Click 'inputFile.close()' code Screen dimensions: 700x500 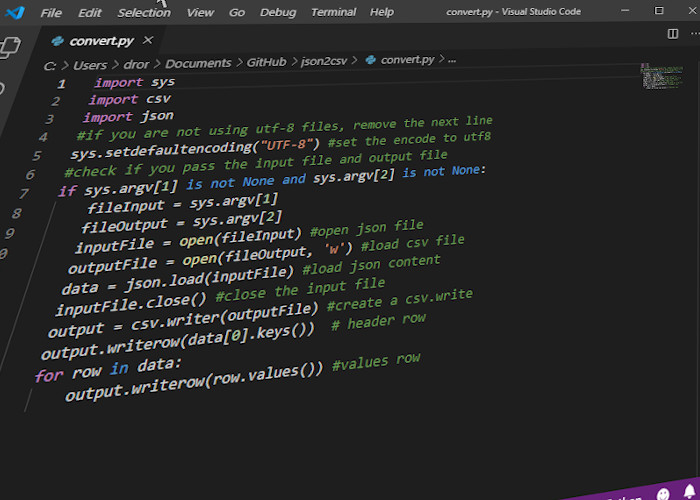click(x=131, y=305)
